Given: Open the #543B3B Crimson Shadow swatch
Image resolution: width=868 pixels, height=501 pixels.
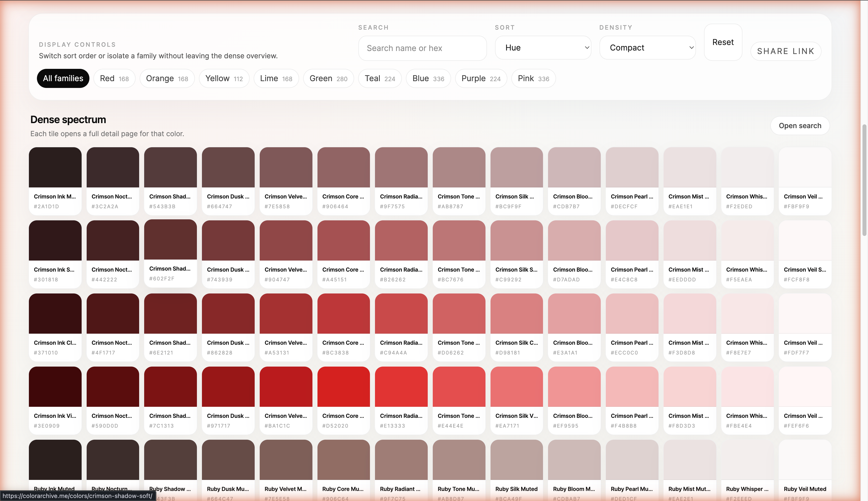Looking at the screenshot, I should [x=170, y=181].
